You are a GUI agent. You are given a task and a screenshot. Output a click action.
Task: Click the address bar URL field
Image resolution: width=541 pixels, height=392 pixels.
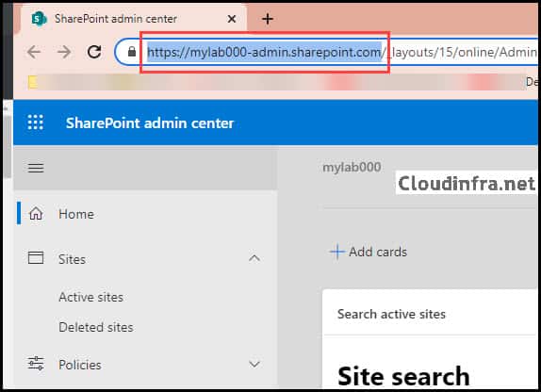click(x=326, y=52)
